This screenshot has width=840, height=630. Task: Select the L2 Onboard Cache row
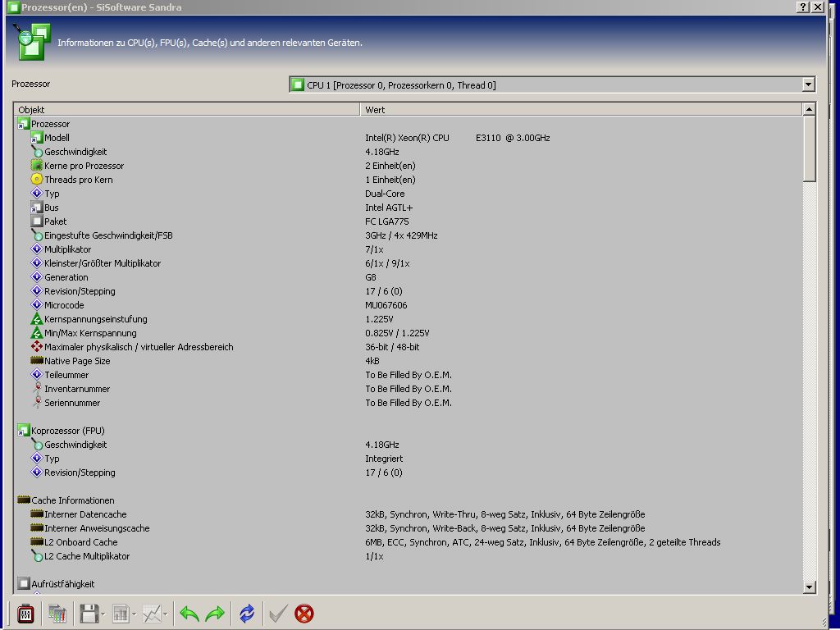click(x=409, y=542)
